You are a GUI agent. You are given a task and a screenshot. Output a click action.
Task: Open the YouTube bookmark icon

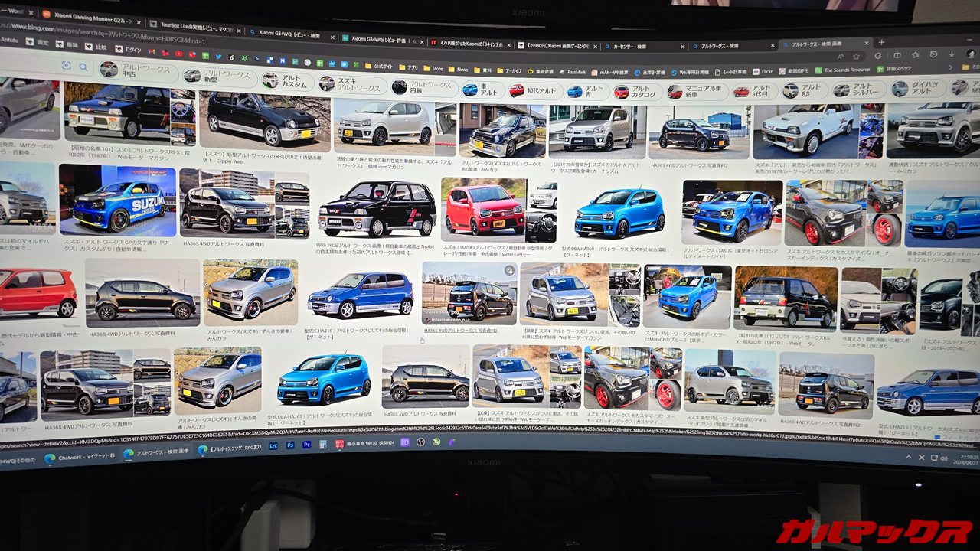[x=178, y=53]
